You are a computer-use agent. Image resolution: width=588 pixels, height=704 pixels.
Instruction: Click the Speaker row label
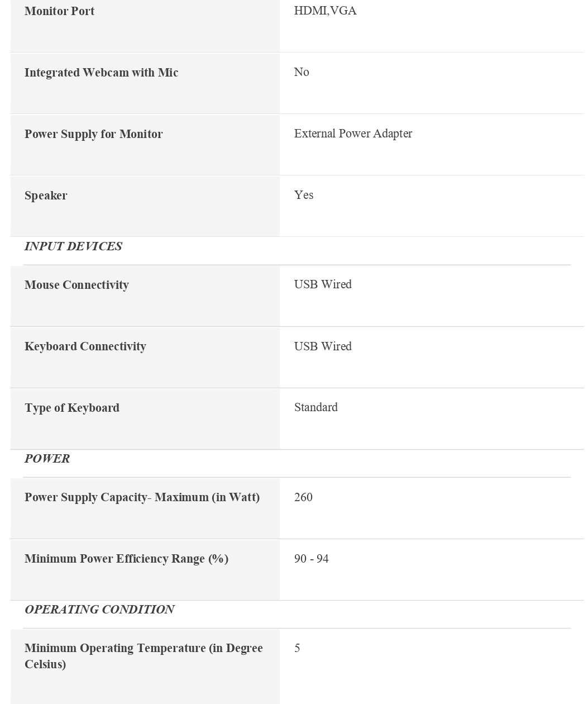tap(46, 196)
